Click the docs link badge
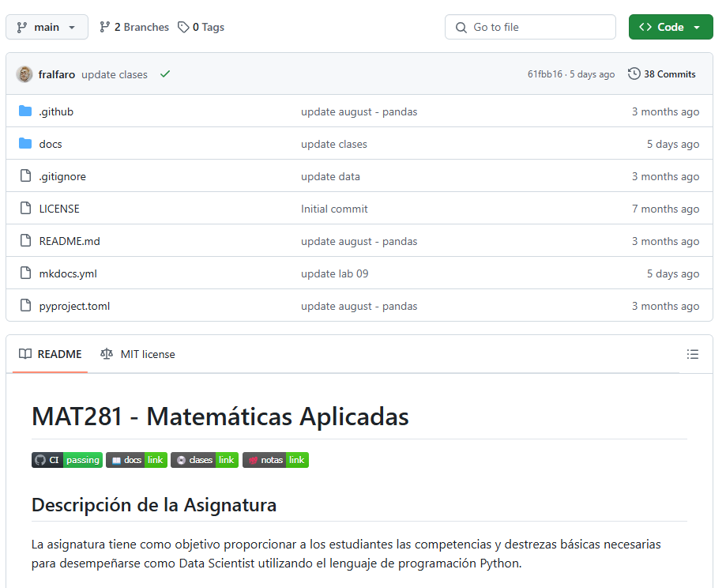 pyautogui.click(x=137, y=460)
